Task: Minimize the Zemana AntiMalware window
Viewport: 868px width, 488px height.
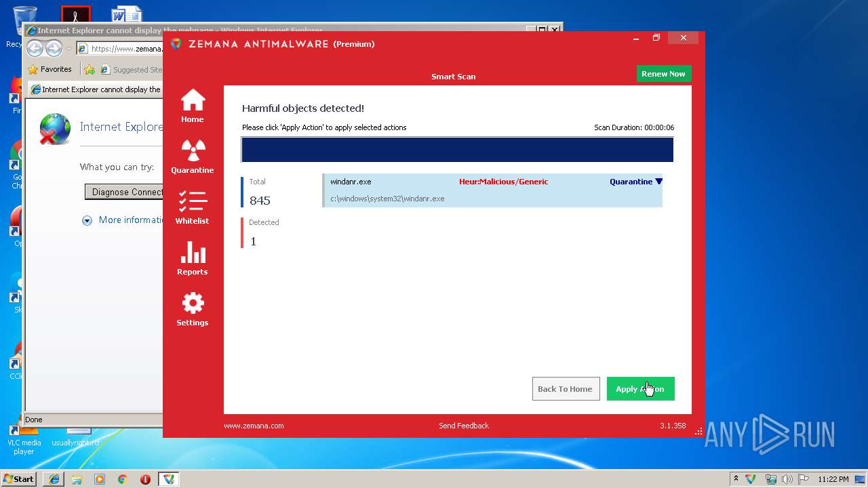Action: [636, 38]
